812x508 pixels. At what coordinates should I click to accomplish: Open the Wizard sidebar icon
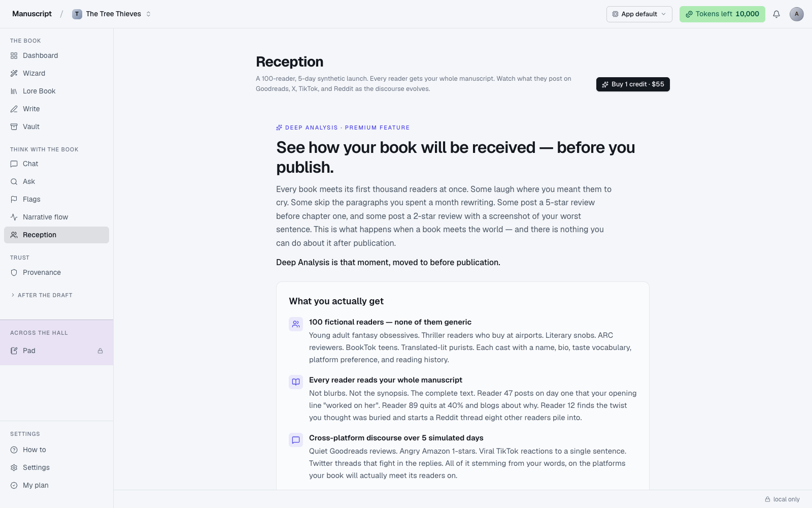coord(14,73)
